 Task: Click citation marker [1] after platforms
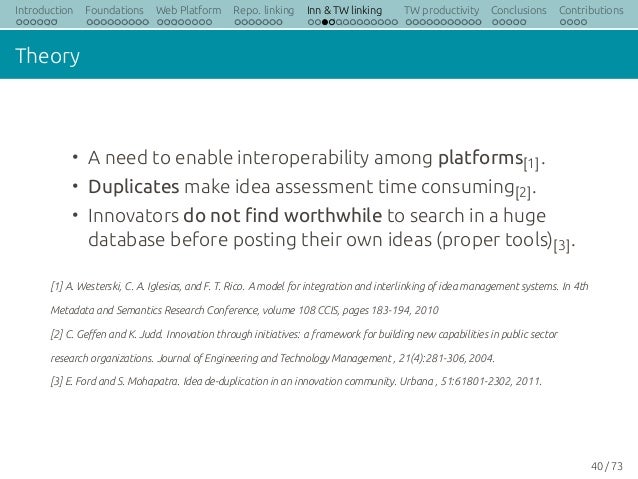coord(531,164)
